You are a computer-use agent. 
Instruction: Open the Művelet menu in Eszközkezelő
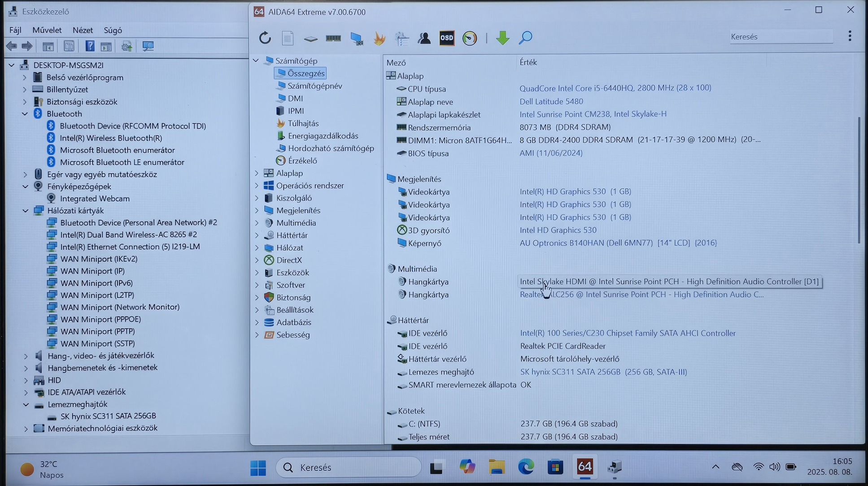(x=47, y=30)
